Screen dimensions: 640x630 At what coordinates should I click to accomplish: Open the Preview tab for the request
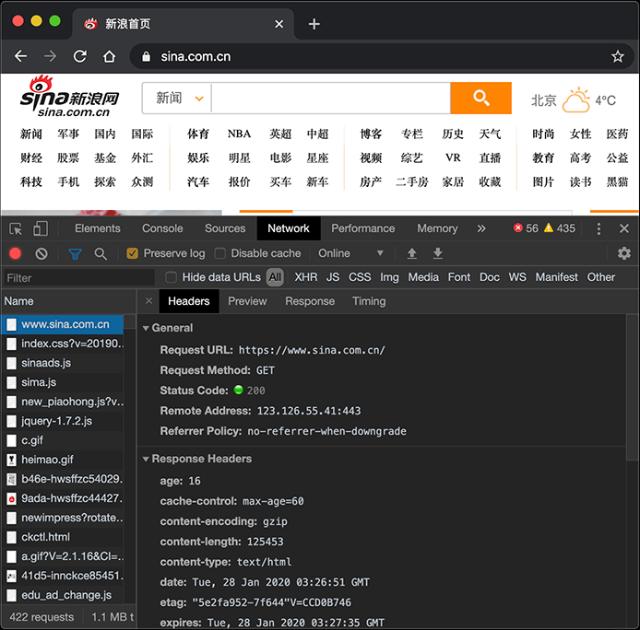pyautogui.click(x=247, y=301)
